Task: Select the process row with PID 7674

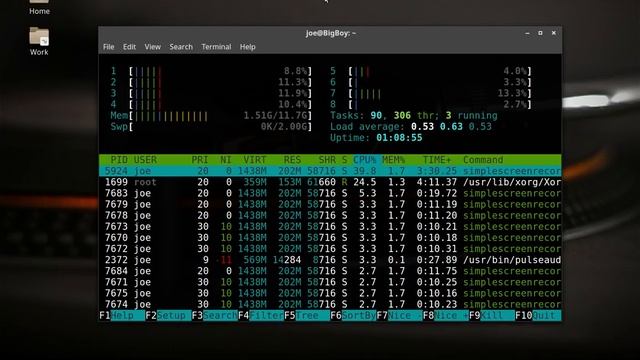Action: tap(330, 304)
